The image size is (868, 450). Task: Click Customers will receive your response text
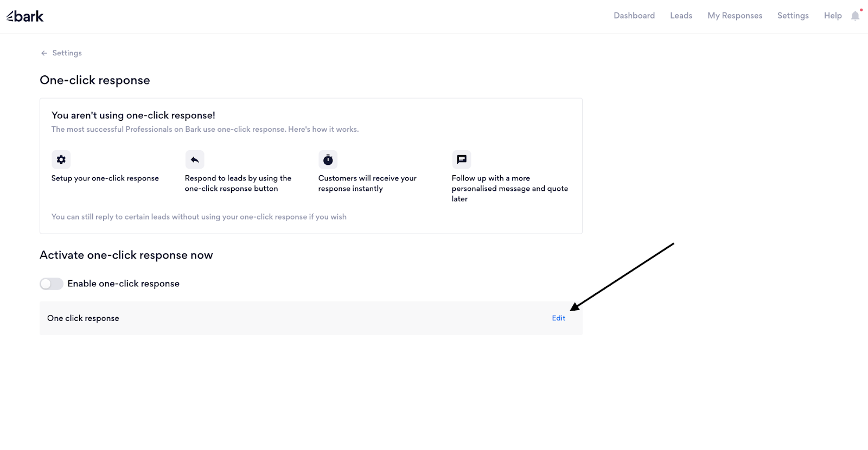click(367, 183)
